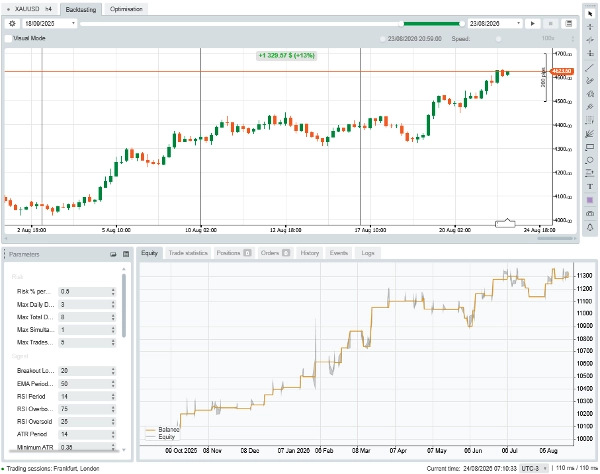Select the Fibonacci fan tool
Viewport: 600px width, 474px height.
click(590, 134)
